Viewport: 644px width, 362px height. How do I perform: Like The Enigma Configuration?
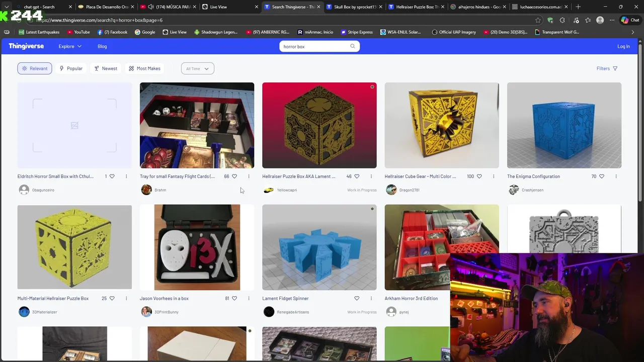(x=602, y=176)
